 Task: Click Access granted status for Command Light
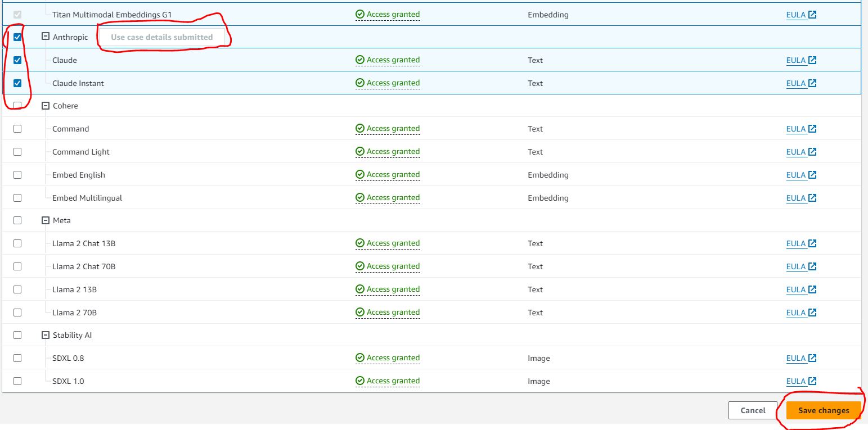(388, 152)
